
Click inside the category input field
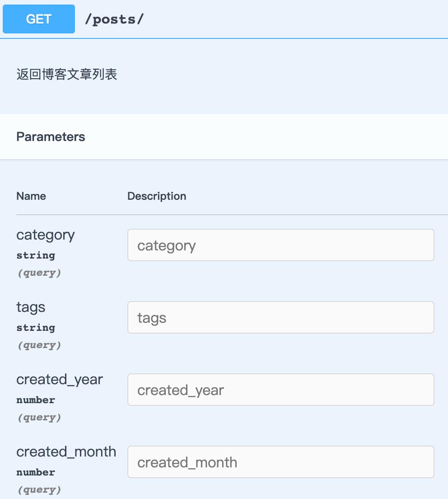(280, 245)
